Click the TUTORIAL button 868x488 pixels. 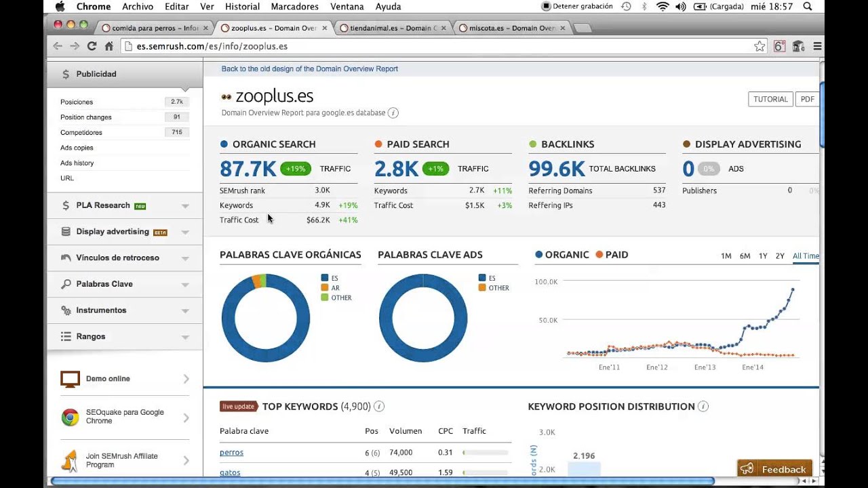[x=770, y=99]
